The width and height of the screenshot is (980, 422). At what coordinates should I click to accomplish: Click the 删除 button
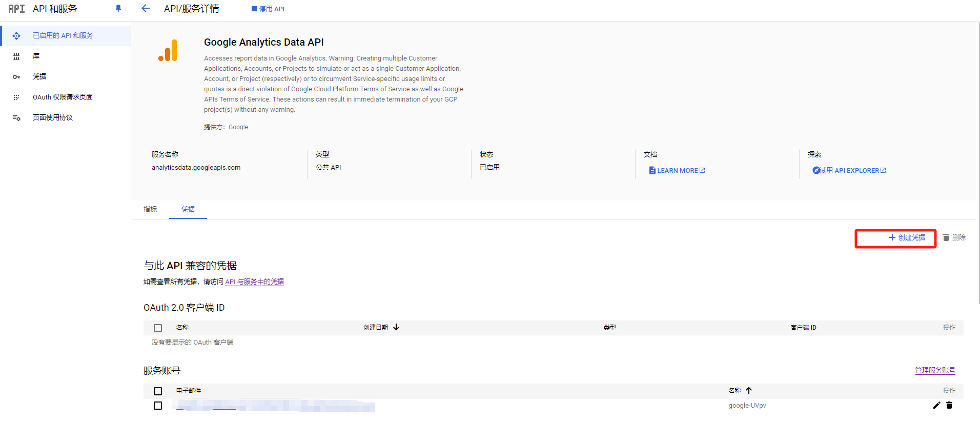coord(954,237)
